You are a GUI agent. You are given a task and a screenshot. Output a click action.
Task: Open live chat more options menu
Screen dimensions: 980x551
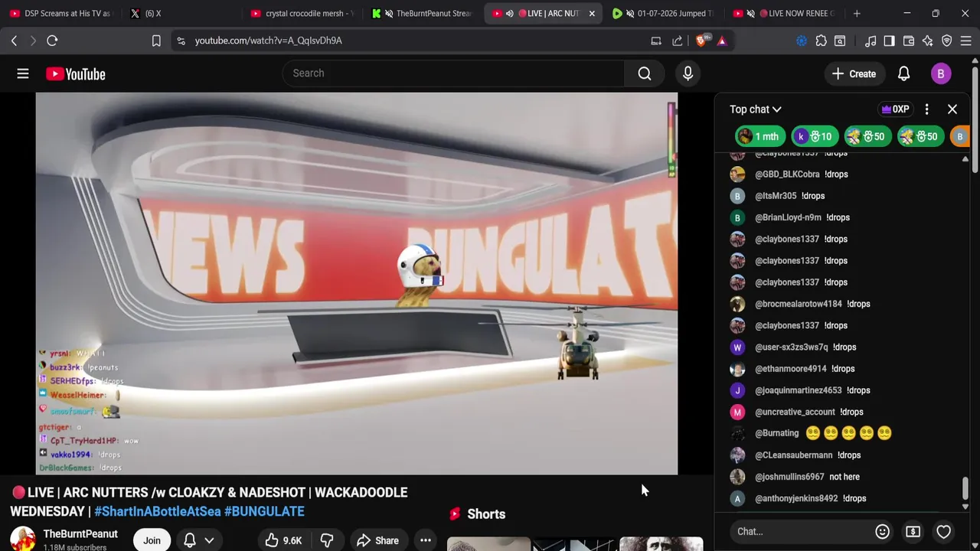[x=926, y=109]
